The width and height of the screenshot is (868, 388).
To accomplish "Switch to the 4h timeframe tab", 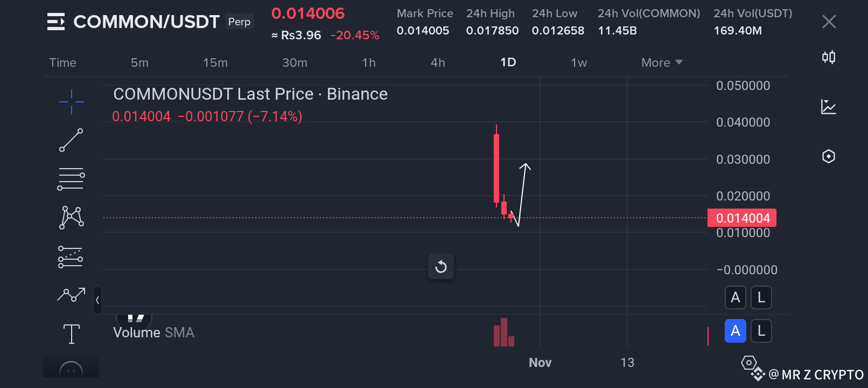I will point(438,63).
